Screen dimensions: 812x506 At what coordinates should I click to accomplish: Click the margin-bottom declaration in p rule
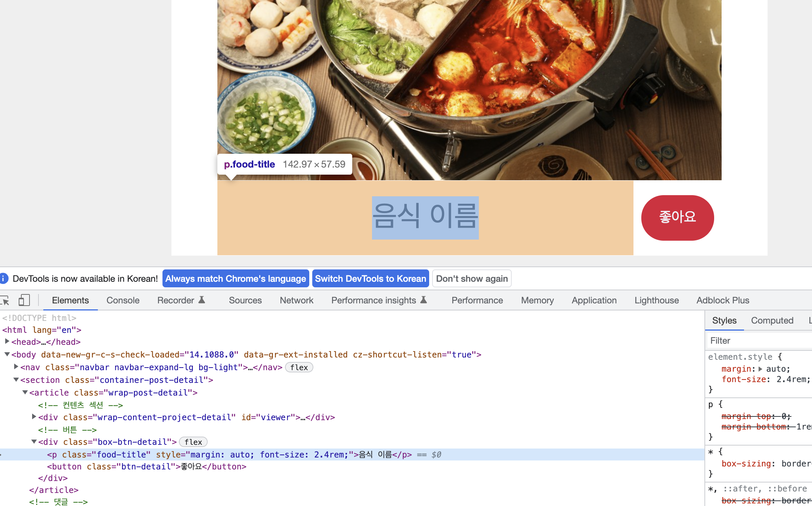click(766, 427)
